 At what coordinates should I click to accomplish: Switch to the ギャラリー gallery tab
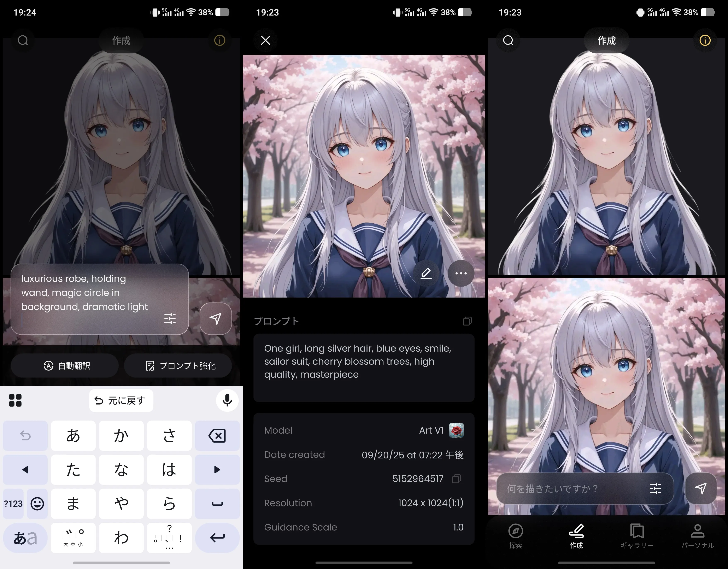click(x=637, y=536)
